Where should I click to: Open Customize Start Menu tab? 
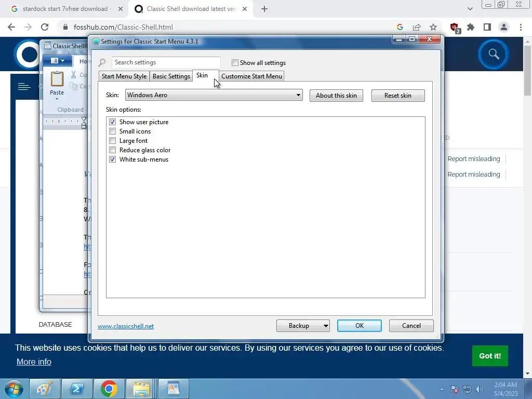(x=251, y=76)
